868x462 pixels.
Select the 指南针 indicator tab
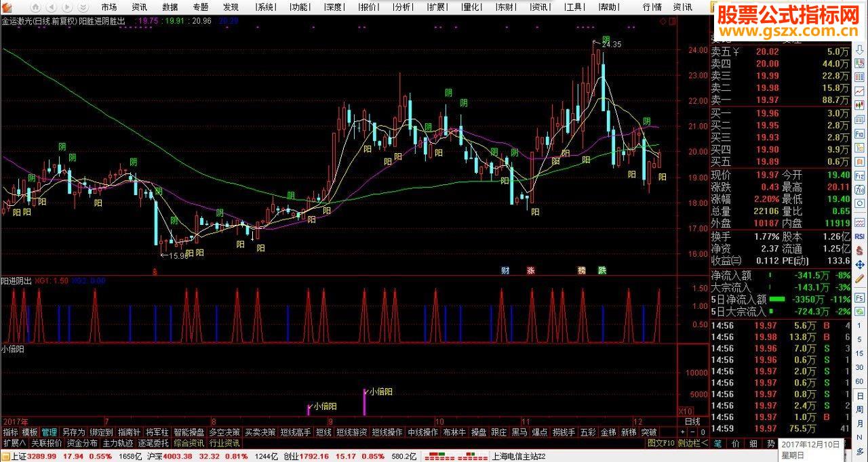click(129, 432)
